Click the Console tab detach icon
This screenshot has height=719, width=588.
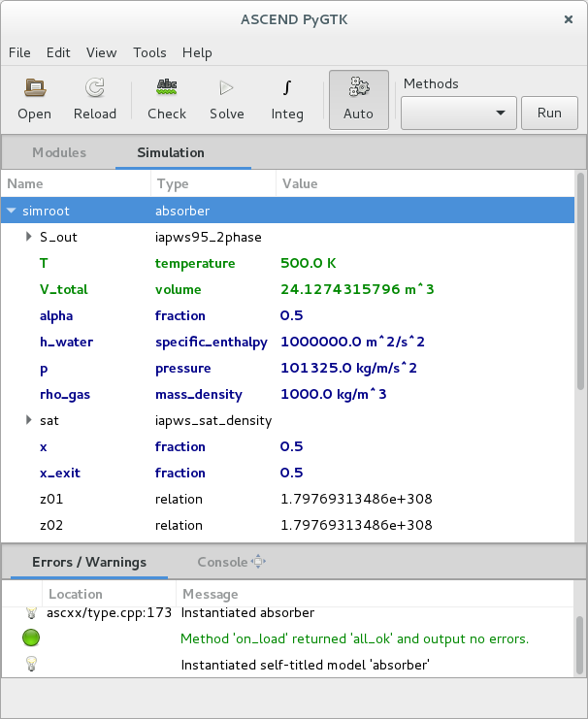pyautogui.click(x=258, y=562)
